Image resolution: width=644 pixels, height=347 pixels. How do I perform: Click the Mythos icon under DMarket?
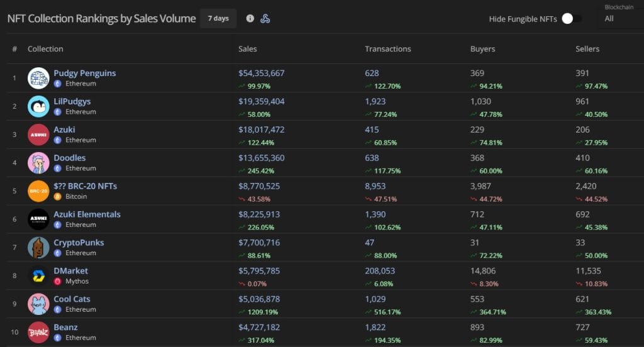pyautogui.click(x=58, y=281)
